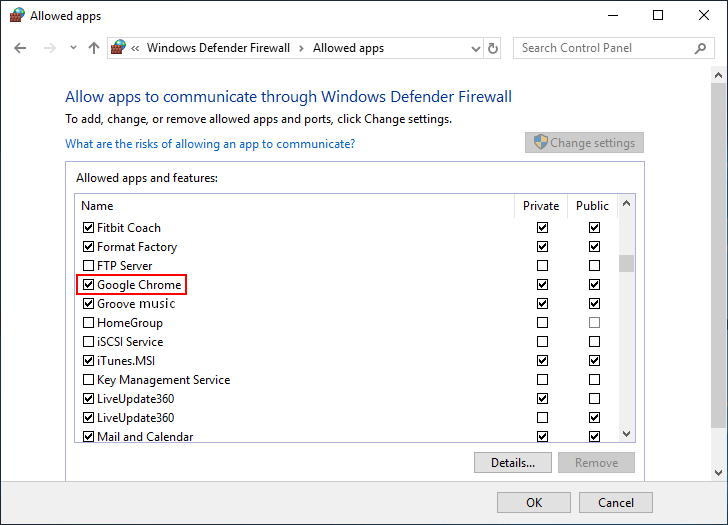
Task: Click the Allowed apps title bar icon
Action: [17, 15]
